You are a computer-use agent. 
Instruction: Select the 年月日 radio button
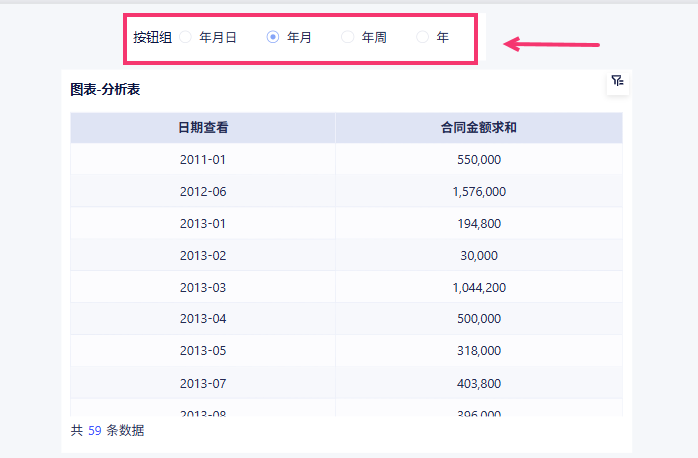pyautogui.click(x=186, y=37)
